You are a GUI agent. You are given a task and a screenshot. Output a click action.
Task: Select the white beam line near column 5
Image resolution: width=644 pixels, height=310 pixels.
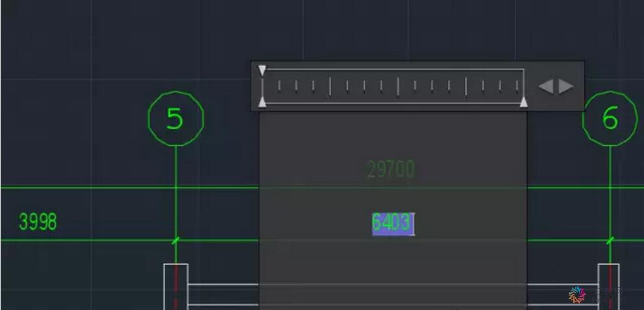click(x=223, y=284)
